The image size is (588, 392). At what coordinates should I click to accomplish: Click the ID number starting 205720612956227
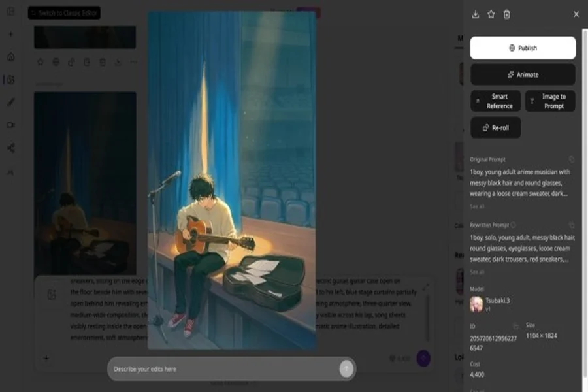[493, 343]
